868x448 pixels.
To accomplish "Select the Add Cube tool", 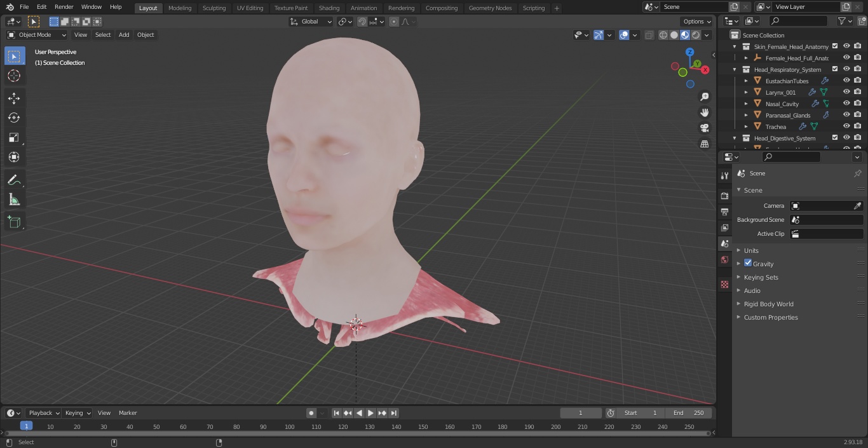I will coord(14,222).
